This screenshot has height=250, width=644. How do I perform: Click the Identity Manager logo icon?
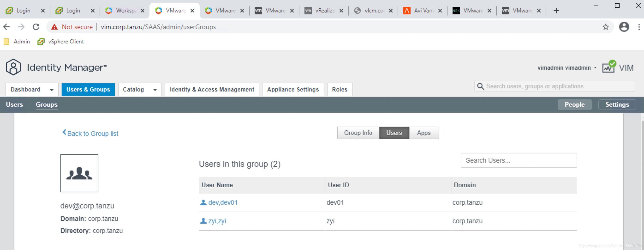tap(13, 67)
